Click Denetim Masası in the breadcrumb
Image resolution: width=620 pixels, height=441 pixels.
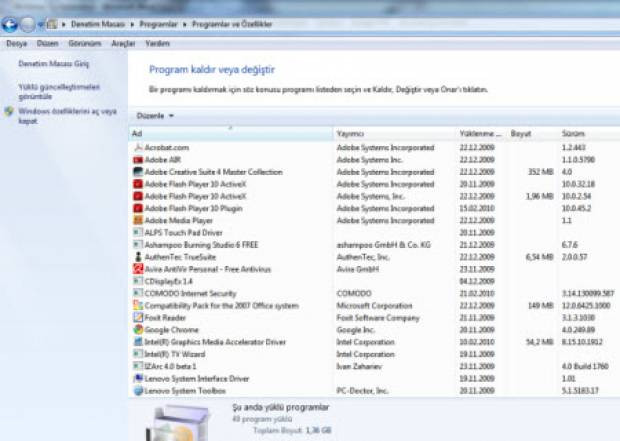coord(98,25)
